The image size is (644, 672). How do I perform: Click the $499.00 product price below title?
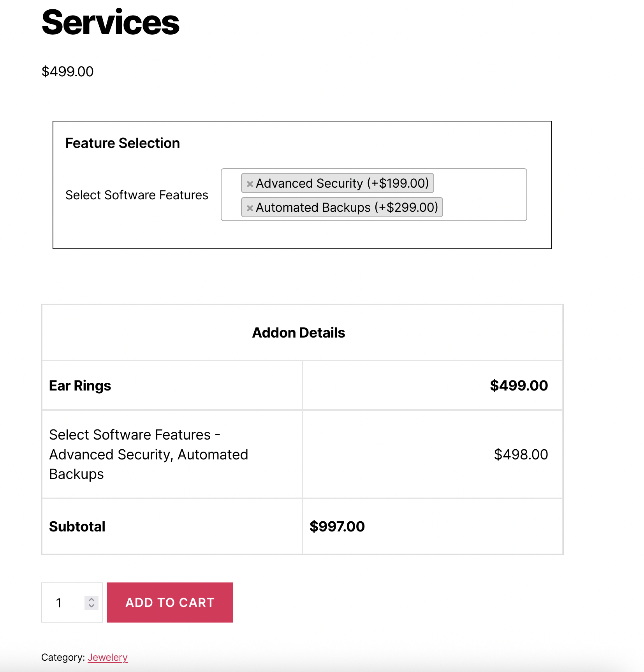[67, 72]
